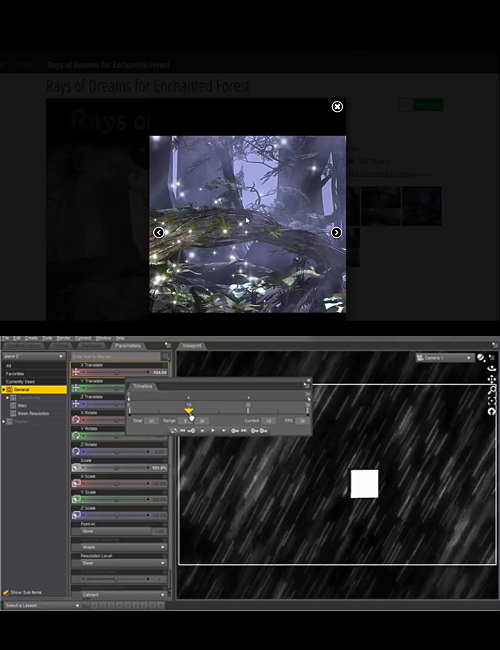
Task: Open the plane 2 node dropdown
Action: (34, 357)
